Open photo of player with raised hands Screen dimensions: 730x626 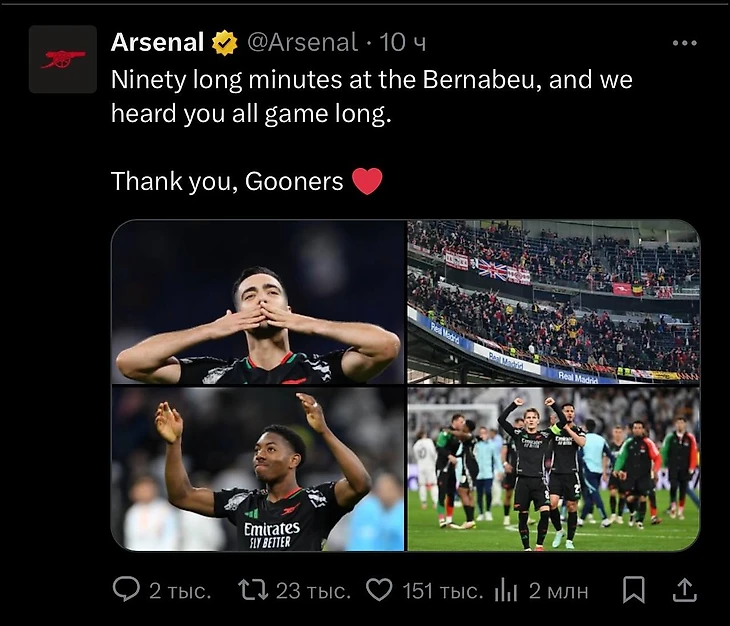click(258, 469)
